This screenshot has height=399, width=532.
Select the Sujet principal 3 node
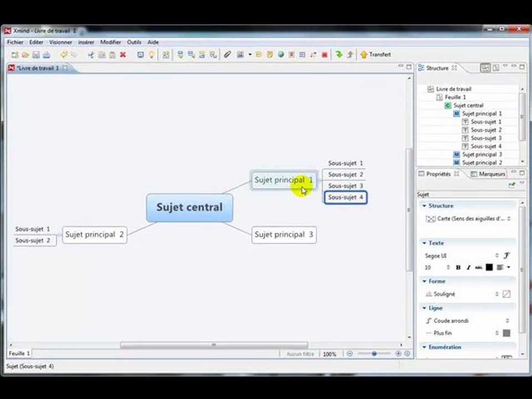284,235
